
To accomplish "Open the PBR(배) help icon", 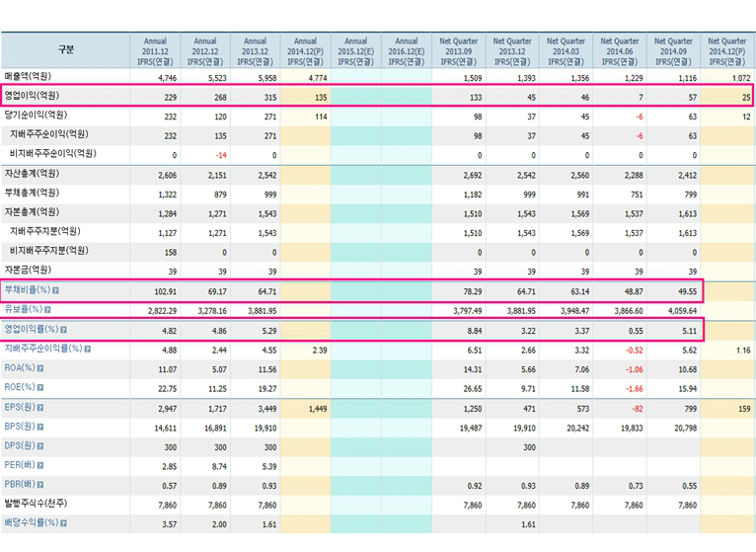I will tap(39, 484).
